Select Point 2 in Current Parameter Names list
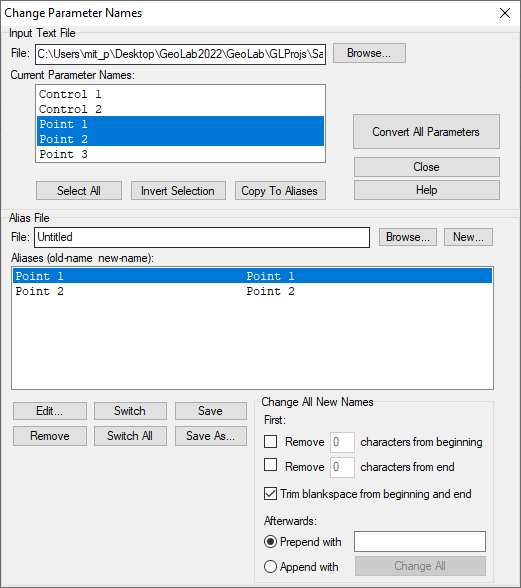This screenshot has height=588, width=521. tap(180, 139)
